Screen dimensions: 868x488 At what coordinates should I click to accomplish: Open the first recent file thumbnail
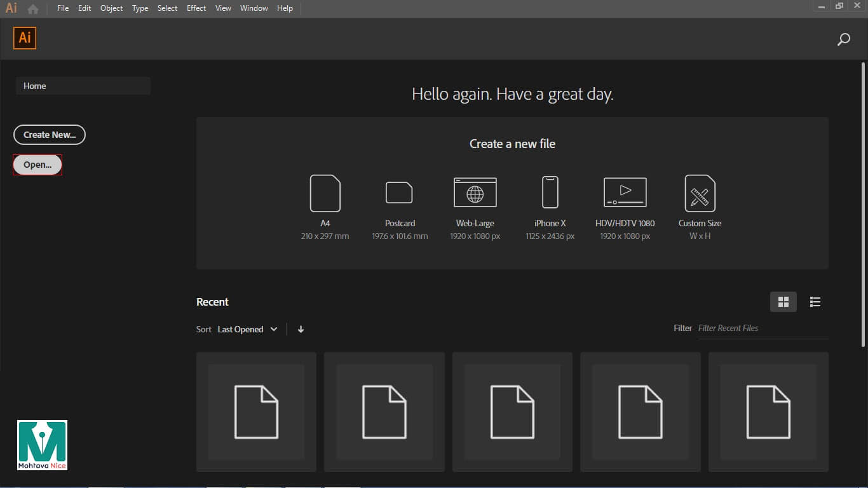click(x=256, y=412)
